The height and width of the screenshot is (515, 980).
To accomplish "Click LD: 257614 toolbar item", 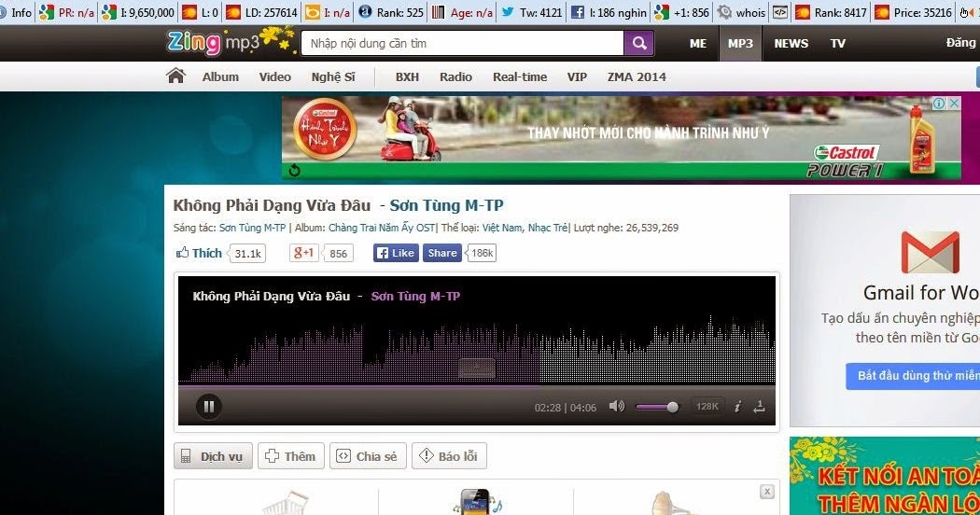I will coord(262,12).
